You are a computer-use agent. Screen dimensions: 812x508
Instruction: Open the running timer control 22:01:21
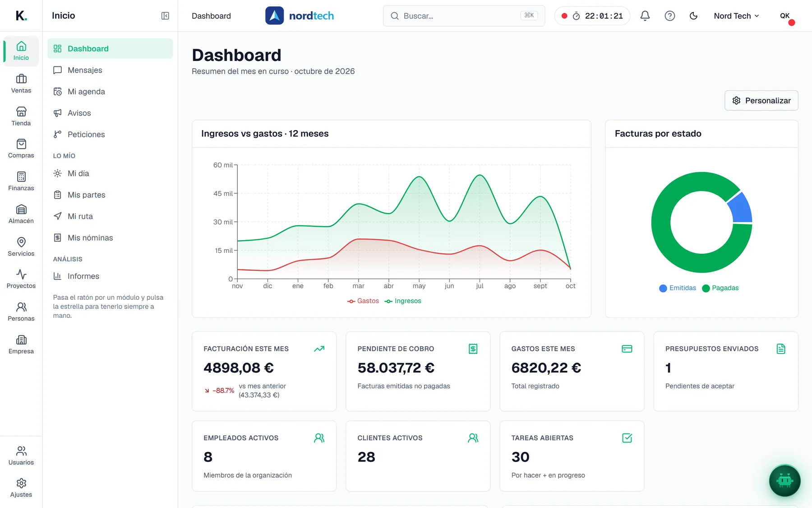(x=592, y=16)
